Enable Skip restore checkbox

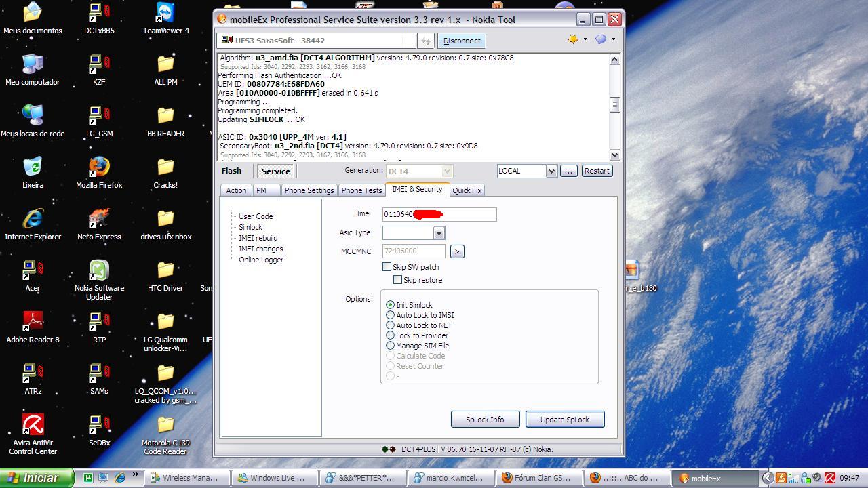(397, 280)
